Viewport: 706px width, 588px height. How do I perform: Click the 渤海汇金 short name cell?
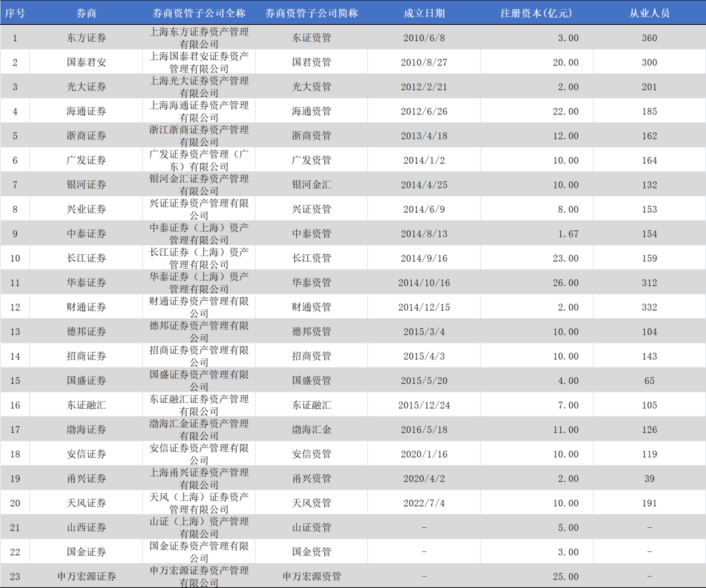pyautogui.click(x=312, y=430)
